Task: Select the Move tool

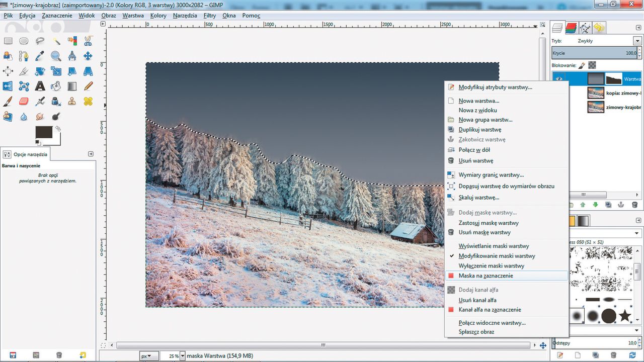Action: [x=88, y=56]
